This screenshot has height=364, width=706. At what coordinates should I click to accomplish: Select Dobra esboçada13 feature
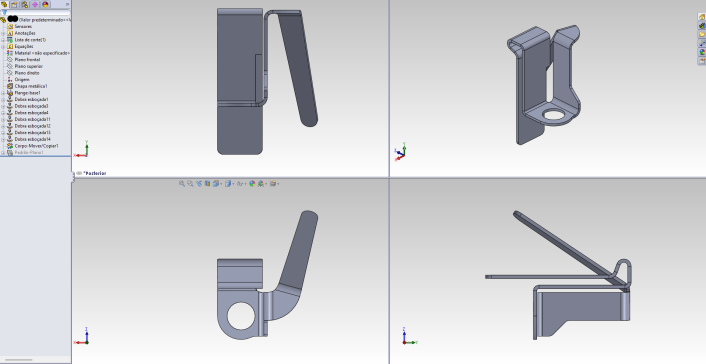[32, 133]
